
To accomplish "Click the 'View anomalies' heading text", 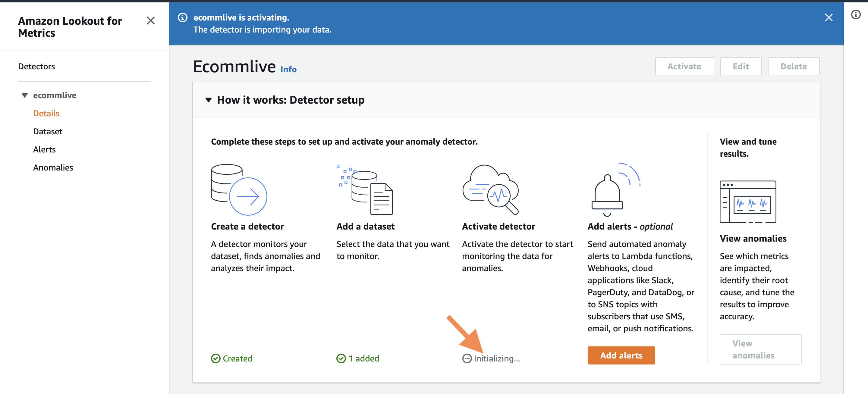I will 753,239.
